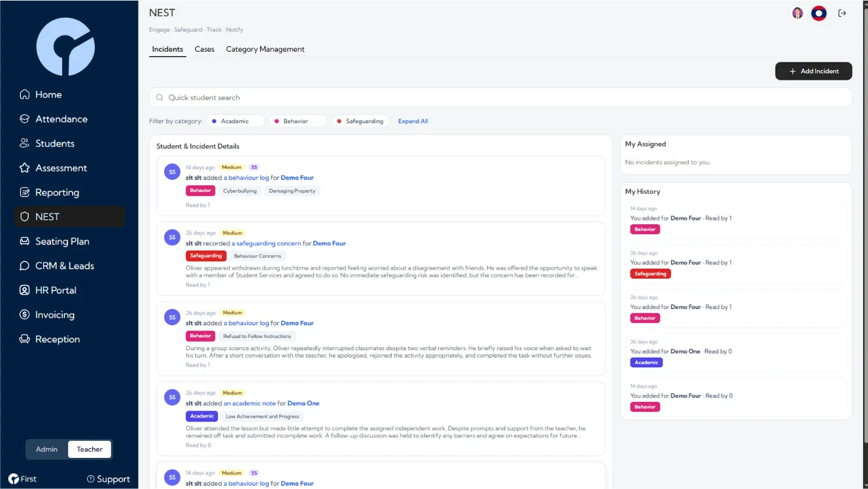This screenshot has height=489, width=868.
Task: Click SS avatar of academic note incident
Action: tap(172, 397)
